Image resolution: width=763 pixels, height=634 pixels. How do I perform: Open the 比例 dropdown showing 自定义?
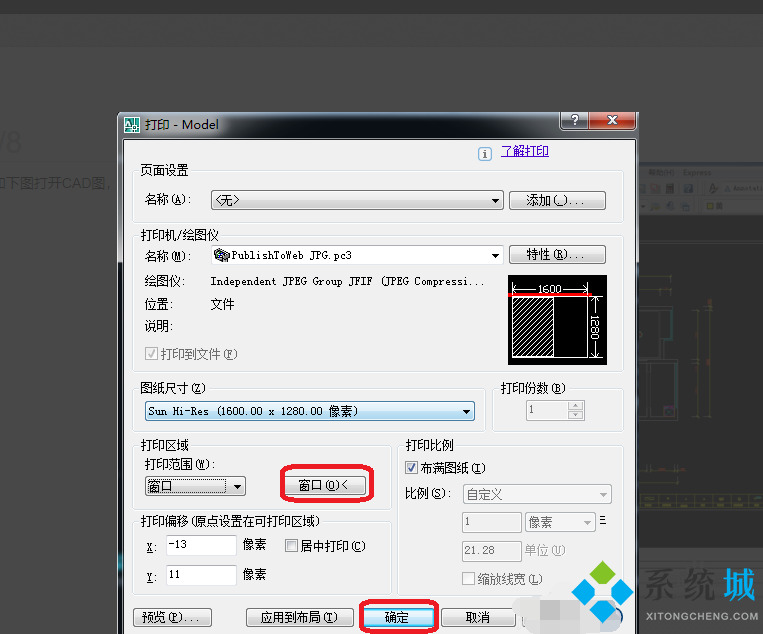(x=537, y=494)
